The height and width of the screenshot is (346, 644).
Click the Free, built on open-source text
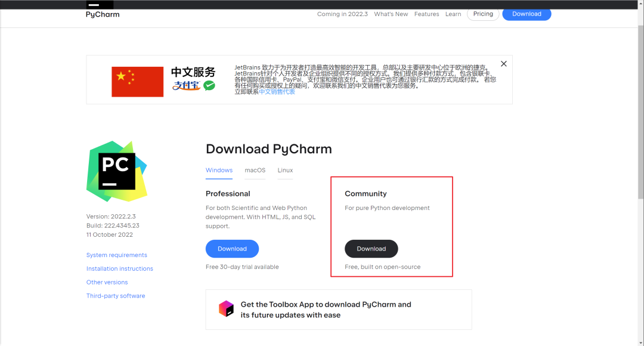[x=383, y=267]
